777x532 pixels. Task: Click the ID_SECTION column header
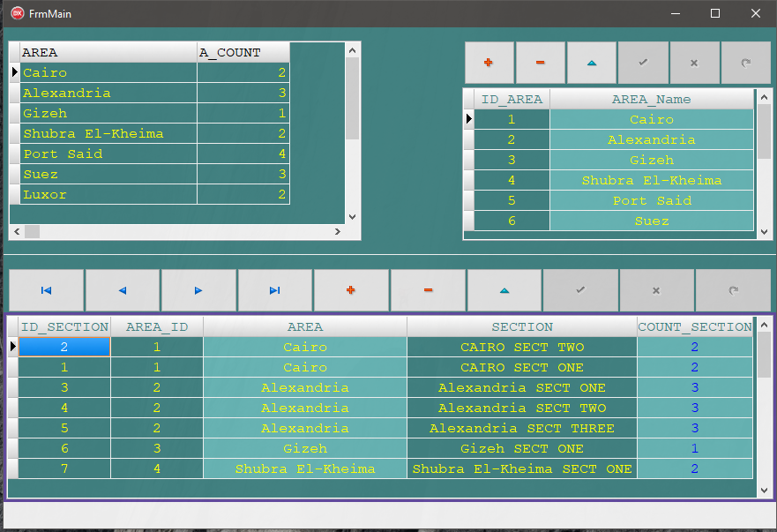tap(64, 326)
